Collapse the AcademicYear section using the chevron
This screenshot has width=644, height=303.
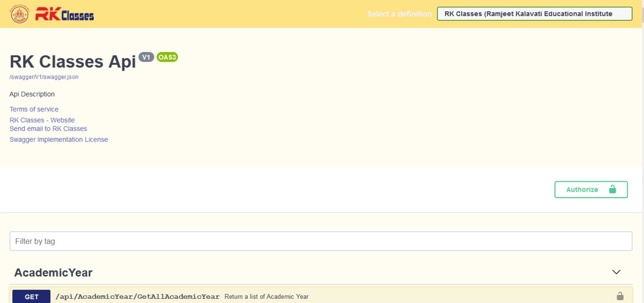coord(616,272)
